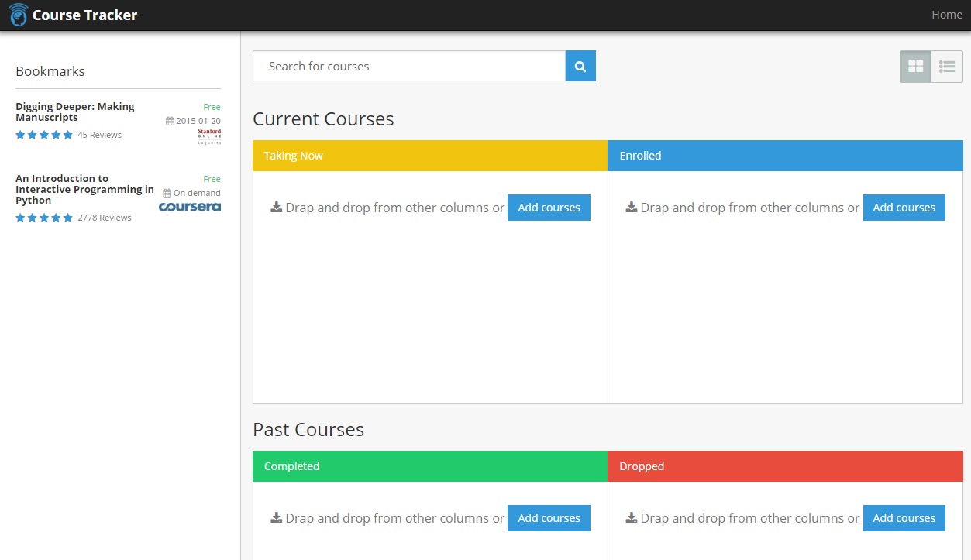This screenshot has height=560, width=971.
Task: Switch to list view layout
Action: (947, 67)
